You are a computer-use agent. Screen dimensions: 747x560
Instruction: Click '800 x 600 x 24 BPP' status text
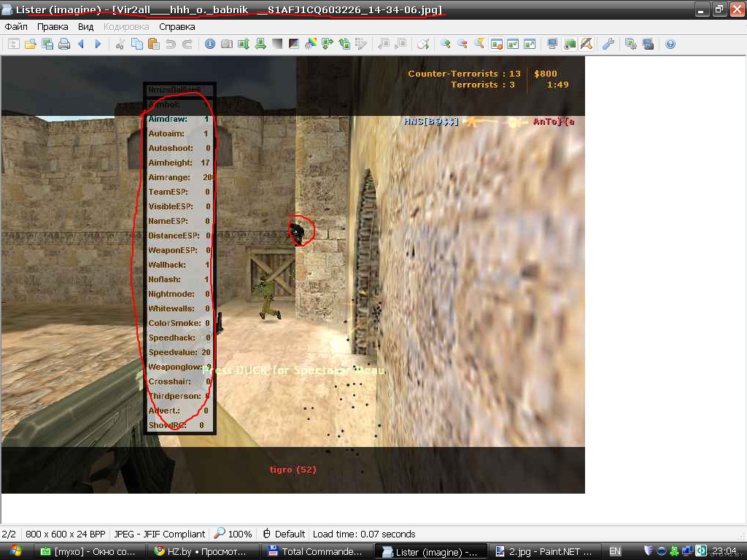(65, 534)
